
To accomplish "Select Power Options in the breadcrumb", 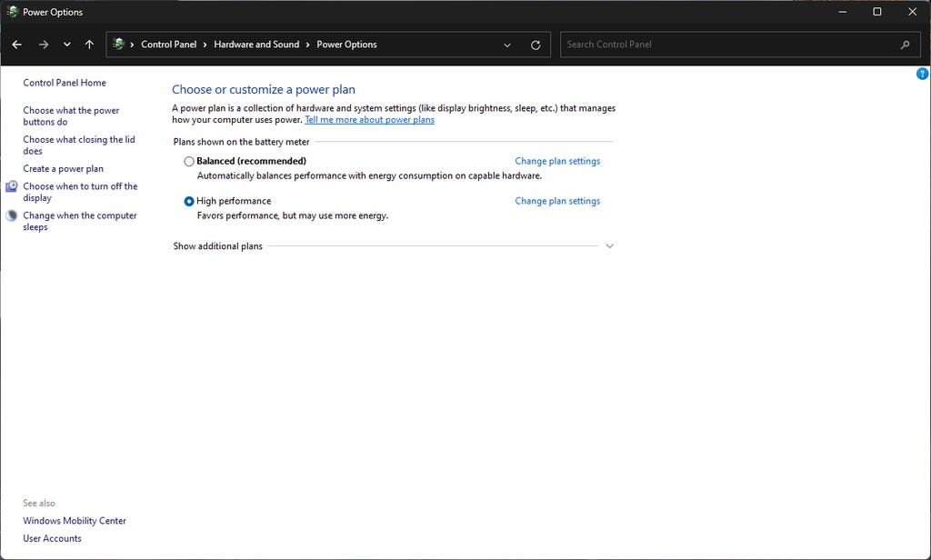I will (x=346, y=45).
